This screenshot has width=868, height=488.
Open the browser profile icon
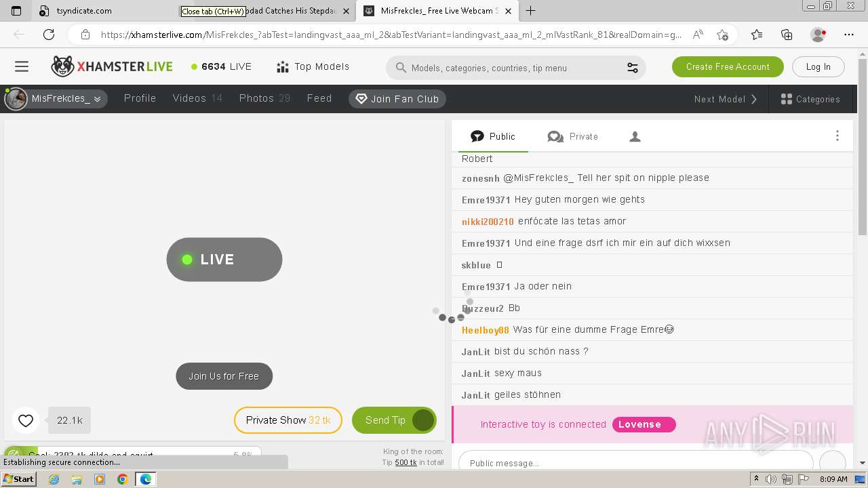818,35
